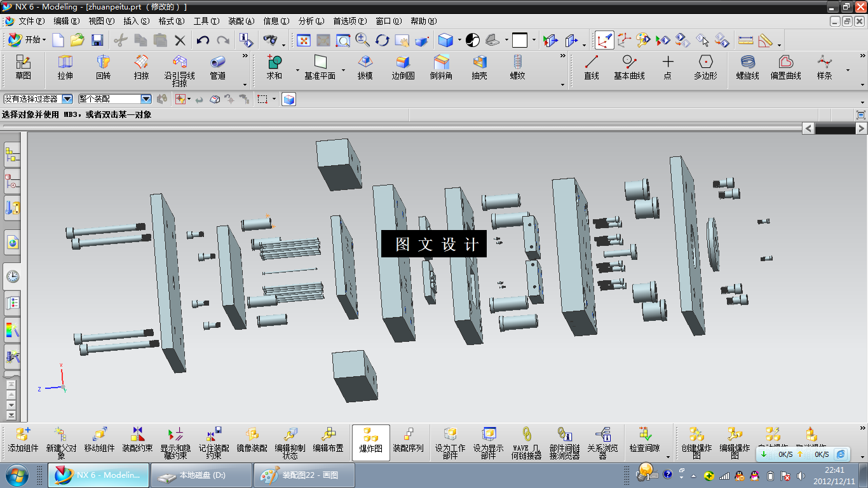Select the 管道 tube tool
868x488 pixels.
point(218,67)
